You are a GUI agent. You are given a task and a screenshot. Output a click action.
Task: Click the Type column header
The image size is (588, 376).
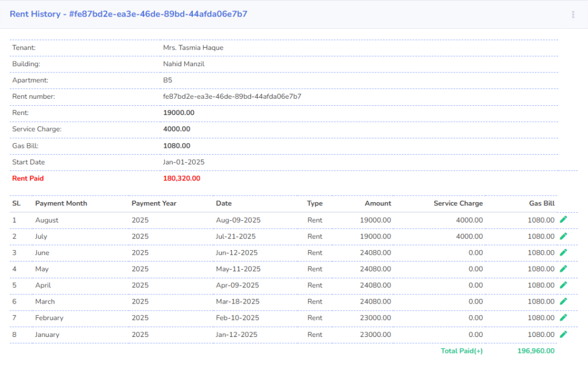click(x=315, y=203)
